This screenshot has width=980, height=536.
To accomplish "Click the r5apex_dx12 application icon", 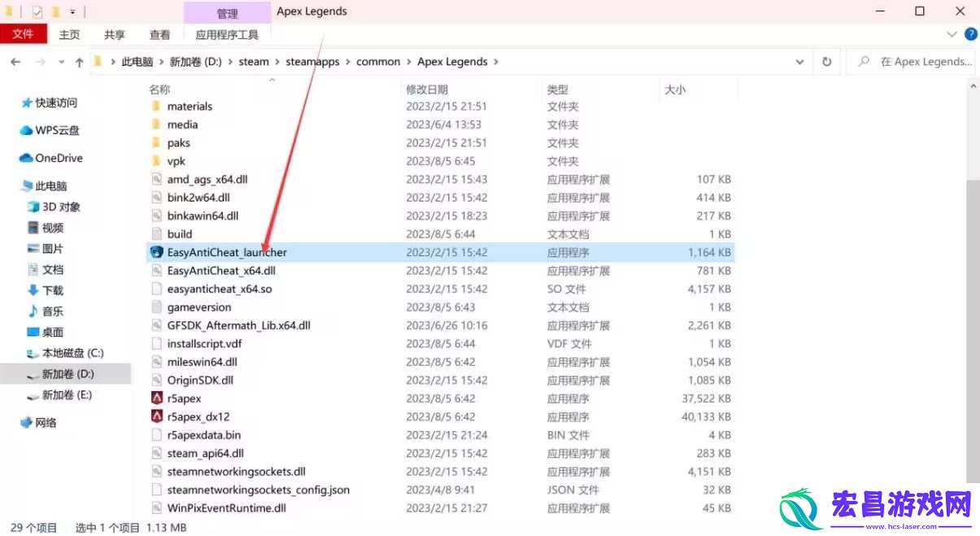I will [x=157, y=416].
